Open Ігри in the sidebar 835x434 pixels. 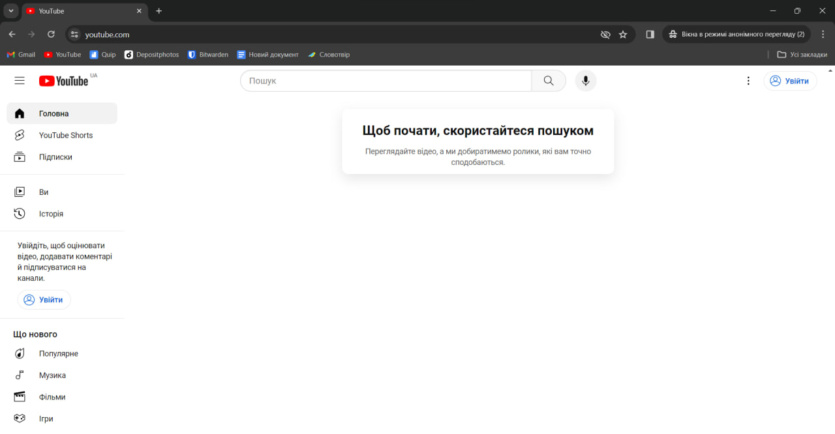click(x=62, y=419)
